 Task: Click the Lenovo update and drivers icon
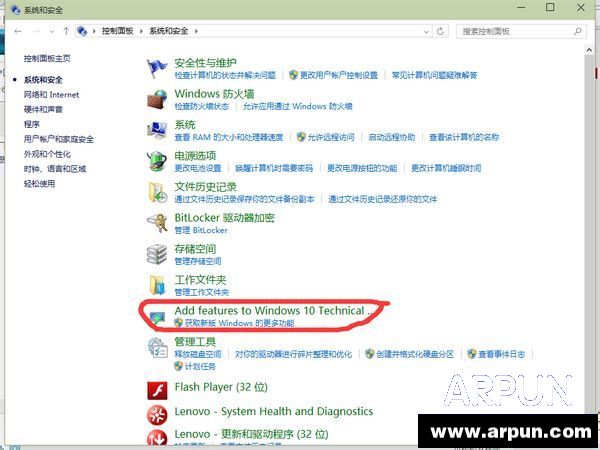[x=157, y=438]
